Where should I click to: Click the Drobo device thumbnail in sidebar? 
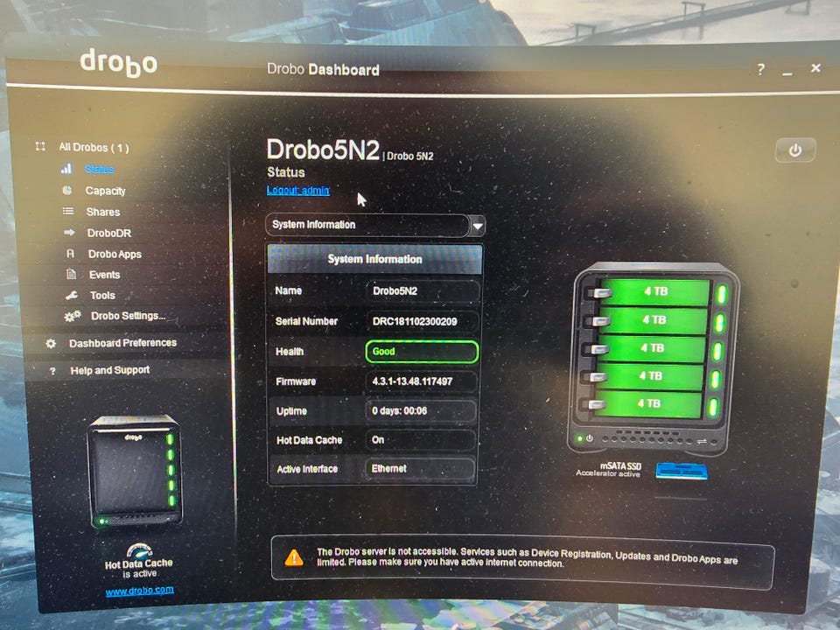tap(135, 471)
